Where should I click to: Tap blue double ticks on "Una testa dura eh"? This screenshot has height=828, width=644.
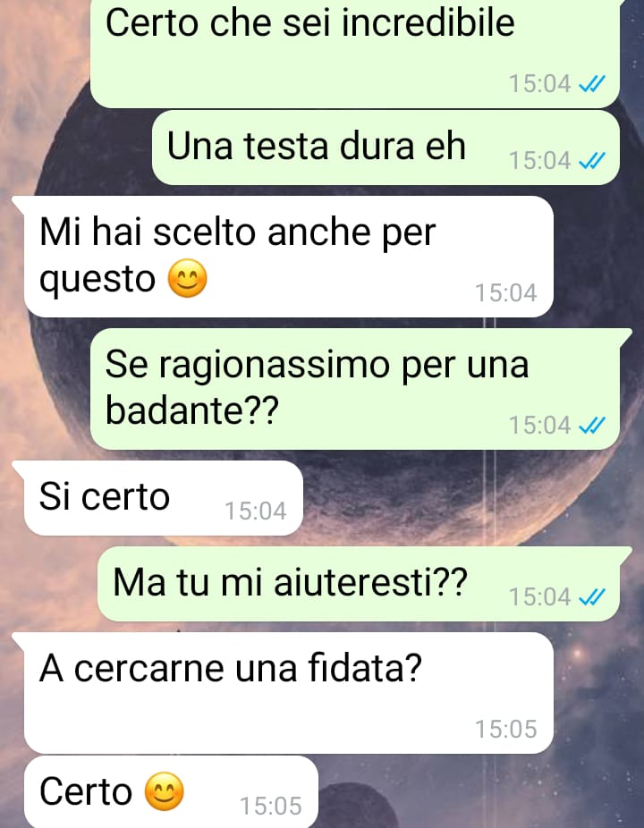point(592,161)
